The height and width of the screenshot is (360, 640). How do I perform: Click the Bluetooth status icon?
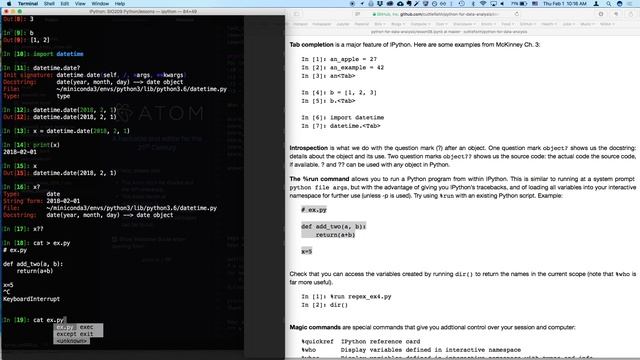coord(473,3)
